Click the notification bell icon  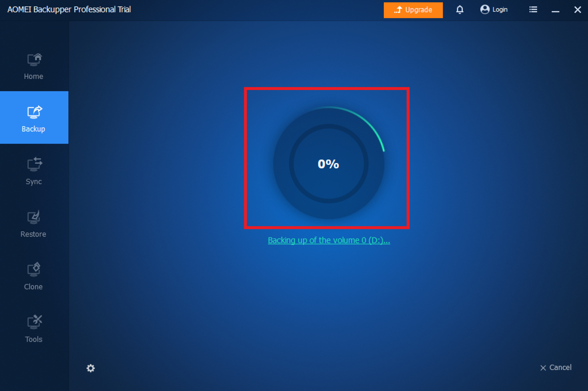click(459, 10)
